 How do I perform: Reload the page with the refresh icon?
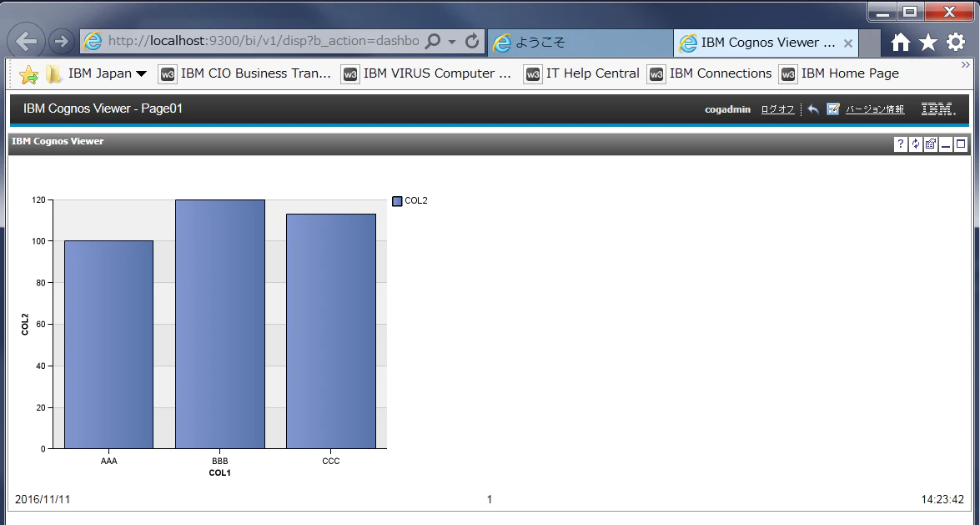[x=472, y=41]
